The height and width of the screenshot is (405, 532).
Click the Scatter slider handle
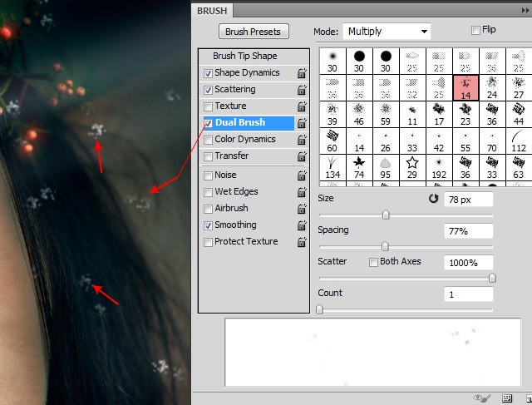point(492,278)
